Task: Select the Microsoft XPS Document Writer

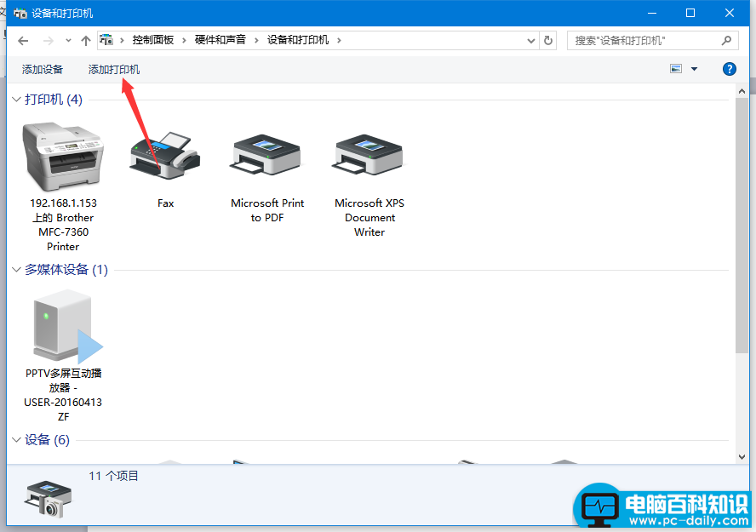Action: pos(368,153)
